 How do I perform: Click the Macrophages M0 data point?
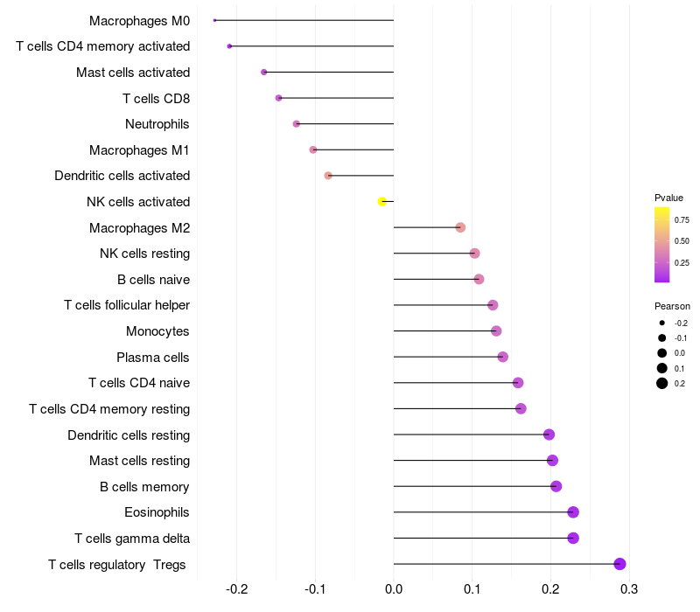point(214,20)
